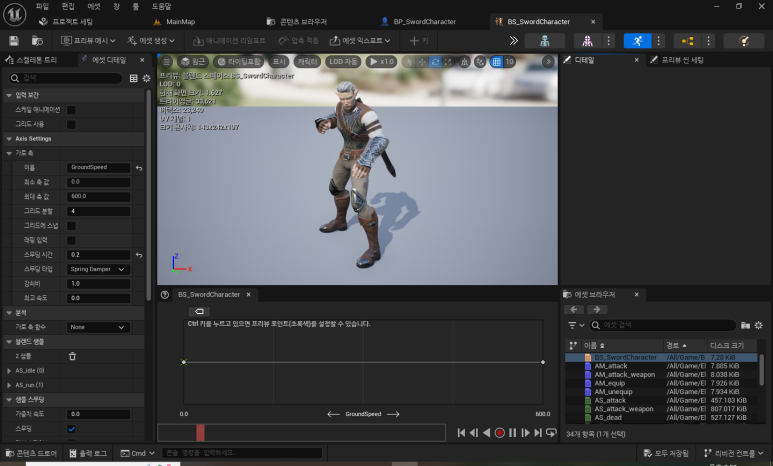Collapse the 입력 보간 section

pos(9,95)
